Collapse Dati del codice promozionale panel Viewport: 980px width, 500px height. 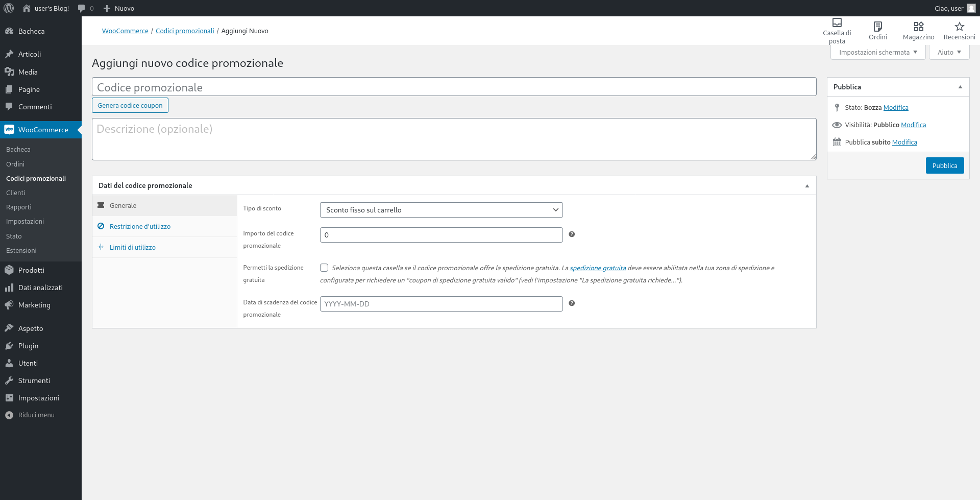807,186
